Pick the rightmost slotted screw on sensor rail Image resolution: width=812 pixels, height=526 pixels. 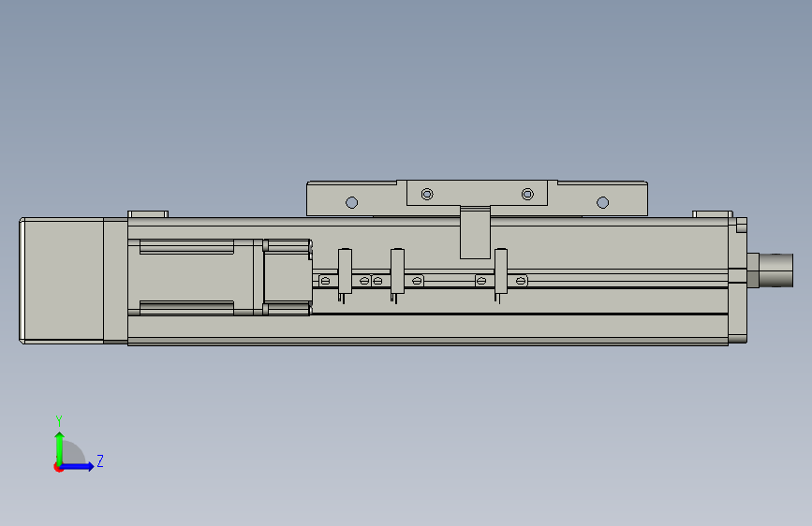pyautogui.click(x=521, y=281)
